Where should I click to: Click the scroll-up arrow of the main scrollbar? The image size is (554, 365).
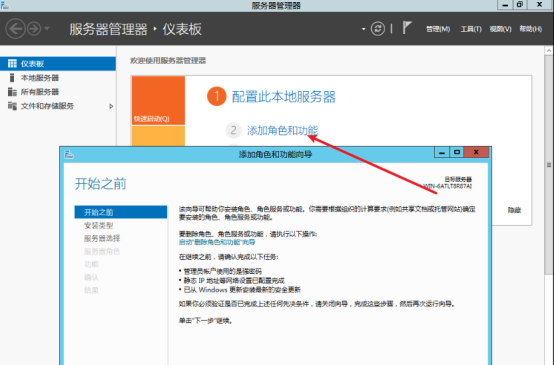click(x=549, y=51)
